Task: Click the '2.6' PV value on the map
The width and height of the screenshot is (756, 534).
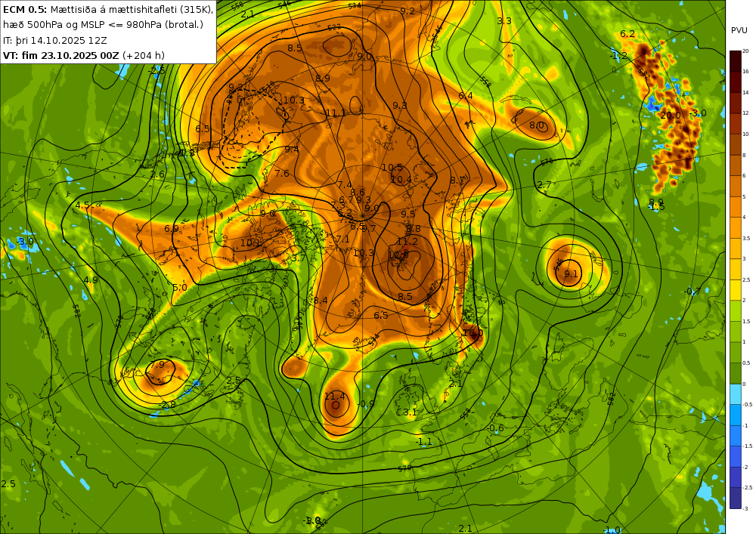Action: (158, 174)
